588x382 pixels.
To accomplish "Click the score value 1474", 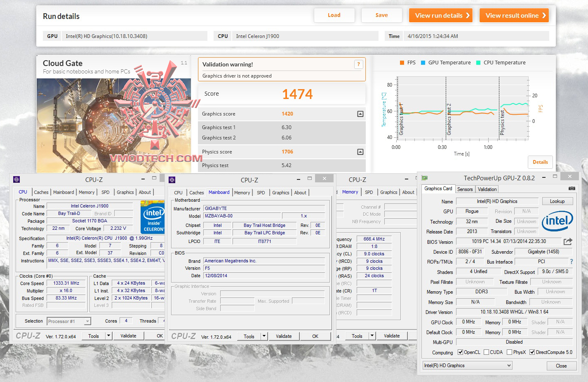I will click(297, 94).
